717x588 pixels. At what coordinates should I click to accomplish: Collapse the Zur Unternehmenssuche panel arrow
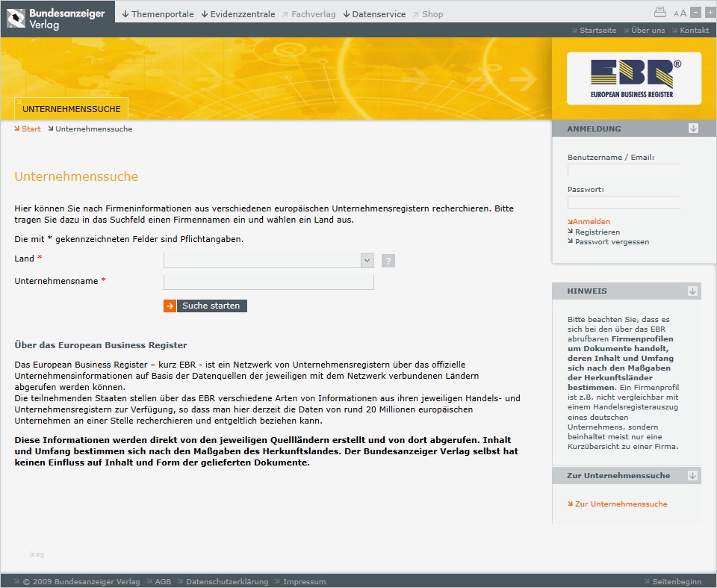[693, 475]
